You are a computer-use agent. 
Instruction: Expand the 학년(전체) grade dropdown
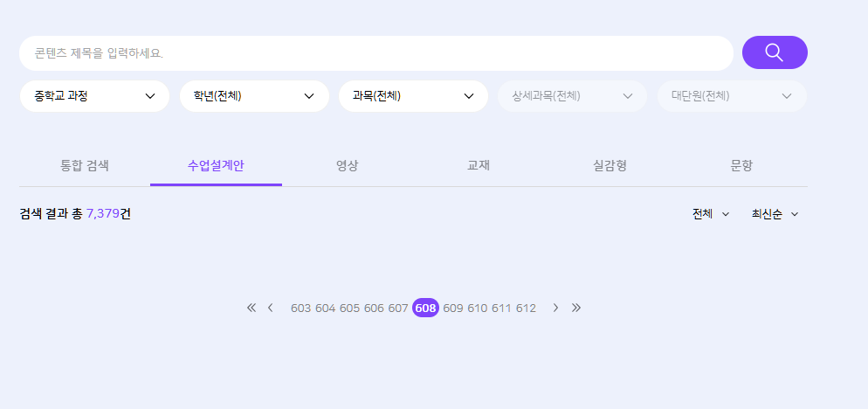254,96
